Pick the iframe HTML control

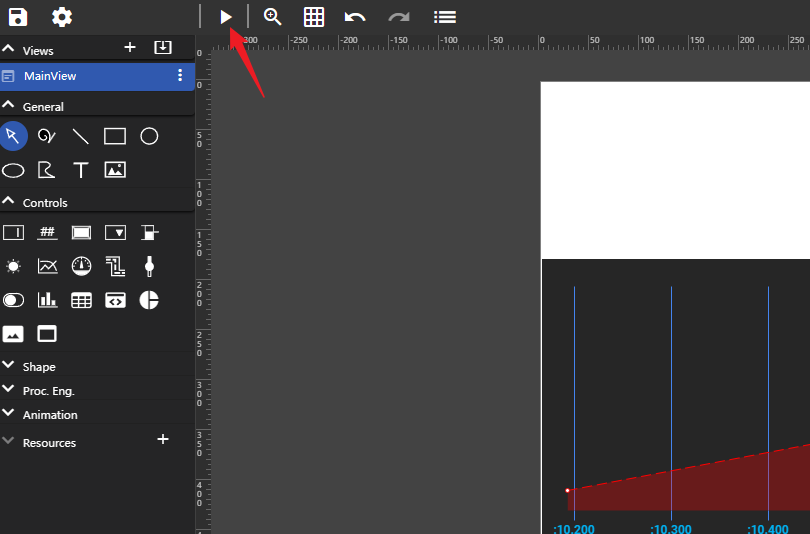tap(115, 300)
